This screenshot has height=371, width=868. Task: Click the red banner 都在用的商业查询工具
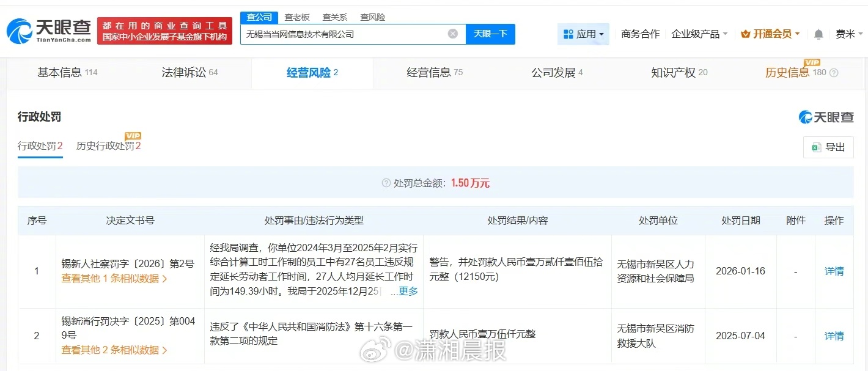click(x=164, y=31)
